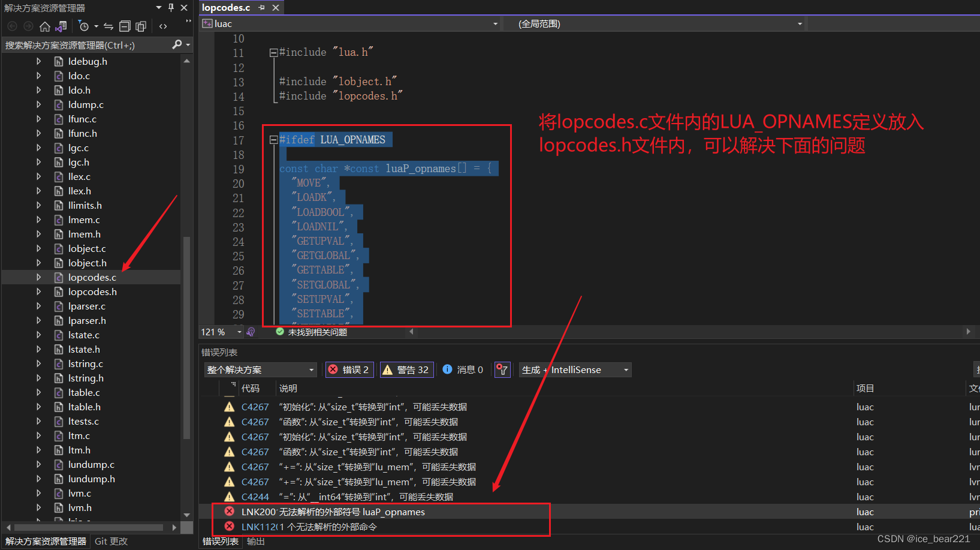This screenshot has height=550, width=980.
Task: Toggle the 错误 2 errors filter
Action: (x=350, y=370)
